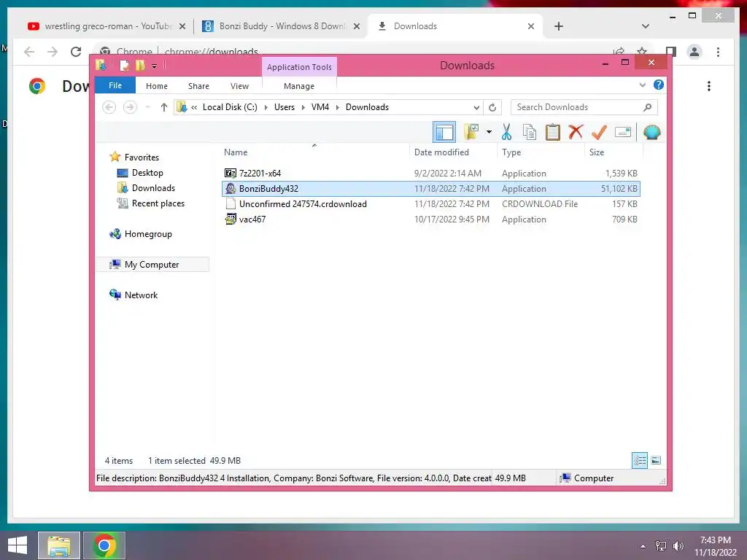The width and height of the screenshot is (747, 560).
Task: Click the Paste clipboard icon
Action: [553, 132]
